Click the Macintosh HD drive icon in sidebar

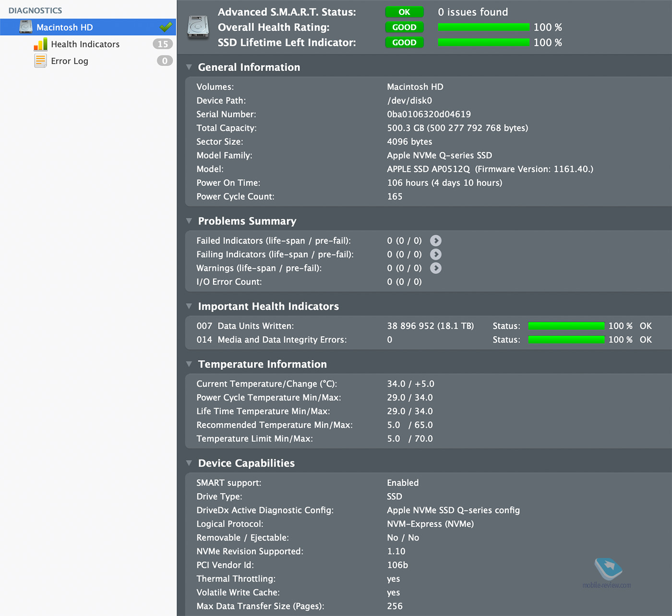26,27
